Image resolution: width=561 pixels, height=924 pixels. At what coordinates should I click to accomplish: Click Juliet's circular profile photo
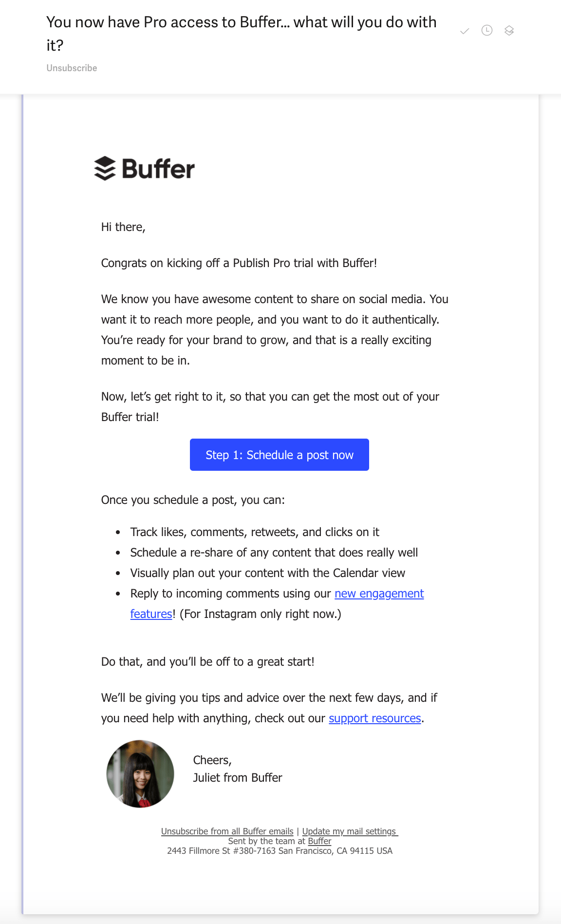coord(140,773)
